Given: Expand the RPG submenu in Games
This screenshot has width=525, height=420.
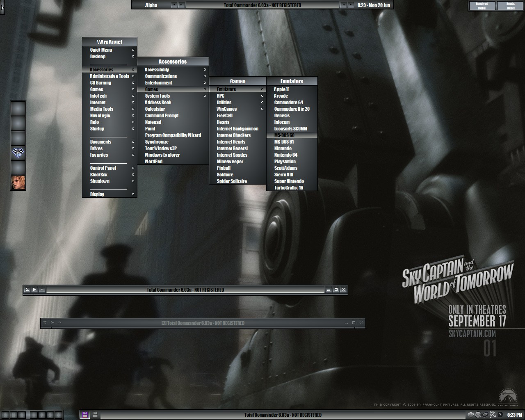Looking at the screenshot, I should [x=237, y=96].
